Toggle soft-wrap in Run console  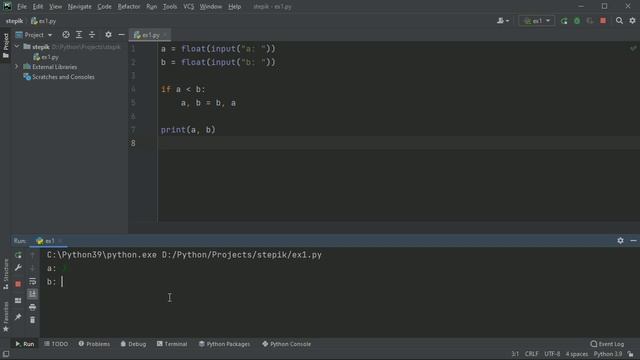(x=32, y=281)
